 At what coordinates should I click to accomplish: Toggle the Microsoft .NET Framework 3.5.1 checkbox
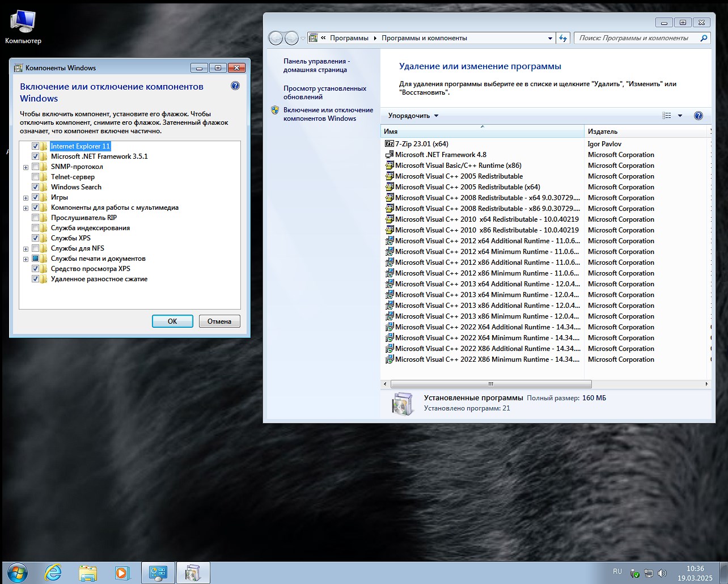tap(36, 156)
